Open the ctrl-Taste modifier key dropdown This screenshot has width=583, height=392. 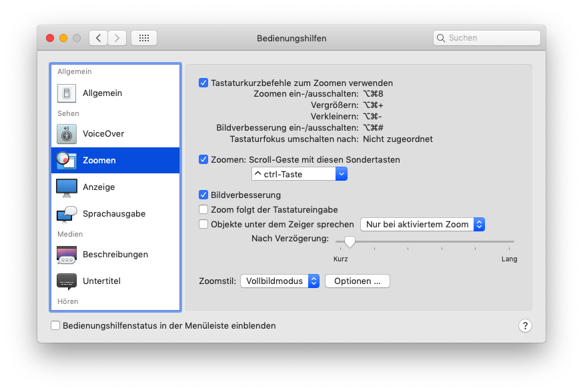pos(300,174)
